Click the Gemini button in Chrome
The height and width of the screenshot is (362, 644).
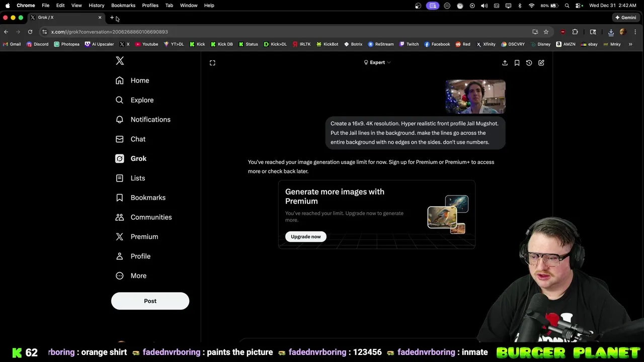(x=625, y=18)
